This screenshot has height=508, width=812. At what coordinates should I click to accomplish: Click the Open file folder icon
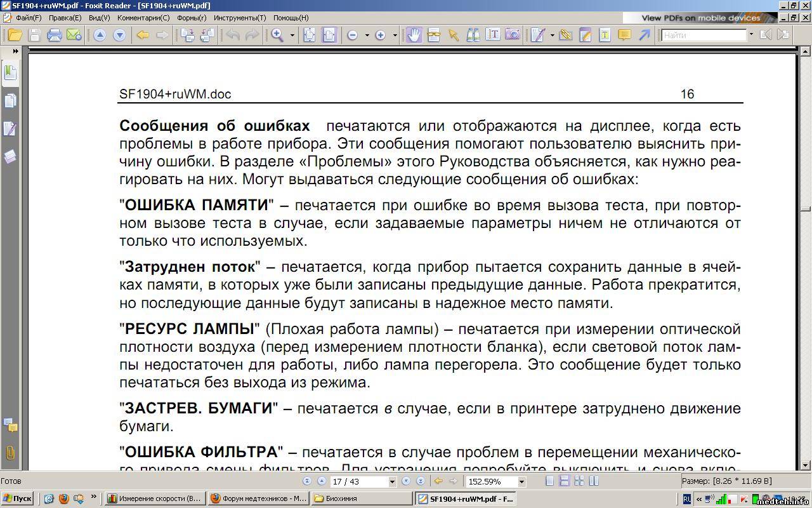(14, 36)
